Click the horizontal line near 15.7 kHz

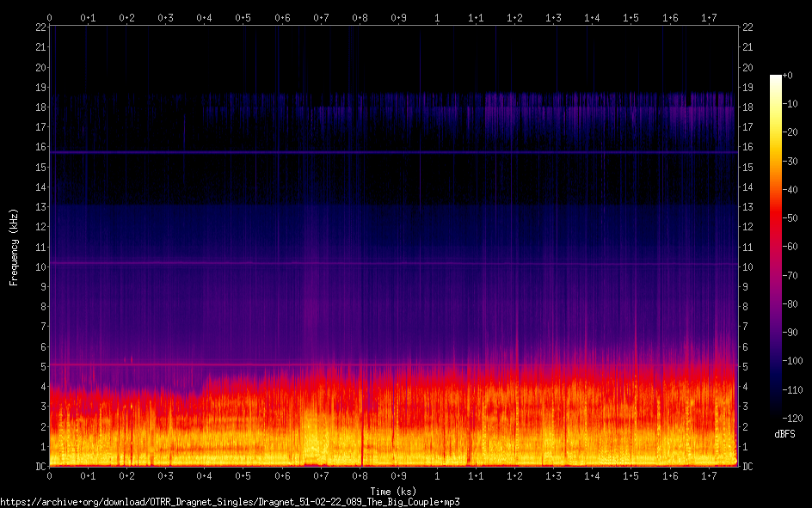tap(393, 152)
